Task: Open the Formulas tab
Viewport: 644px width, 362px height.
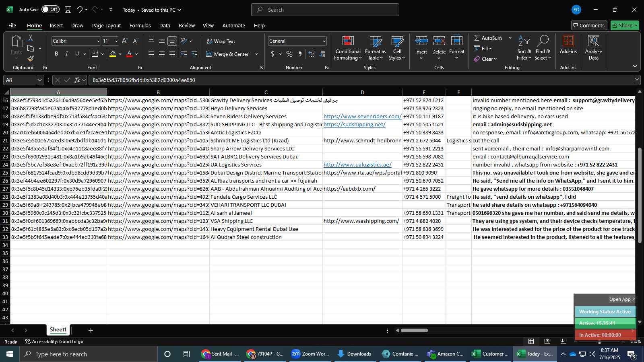Action: click(140, 25)
